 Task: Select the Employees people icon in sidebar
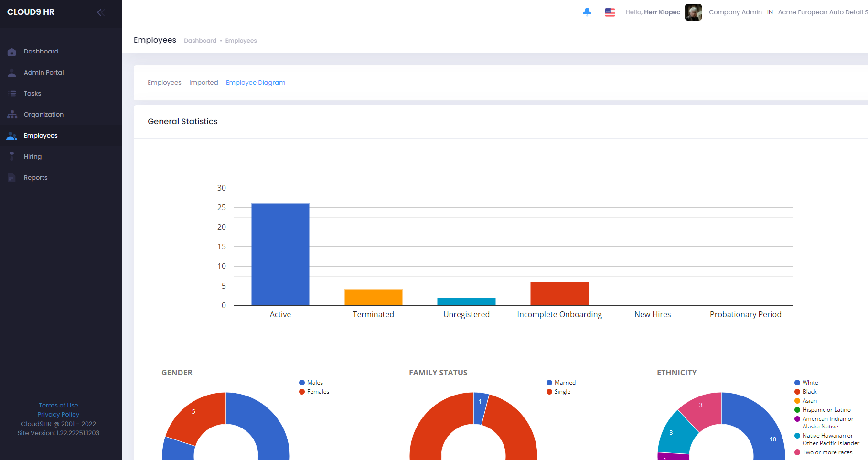click(x=12, y=135)
